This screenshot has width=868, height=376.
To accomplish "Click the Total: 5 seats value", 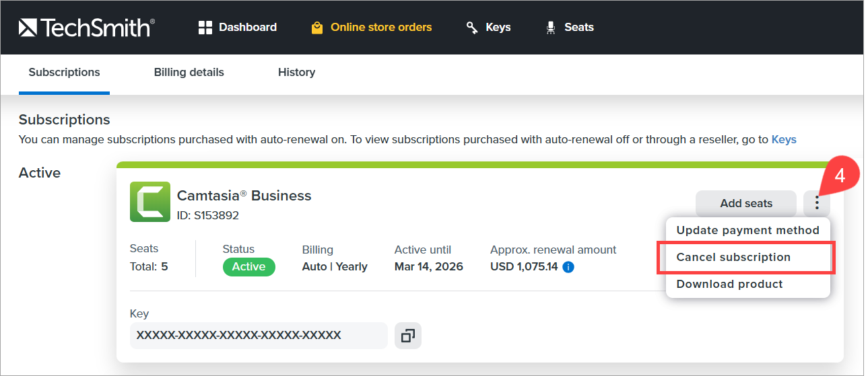I will (149, 267).
